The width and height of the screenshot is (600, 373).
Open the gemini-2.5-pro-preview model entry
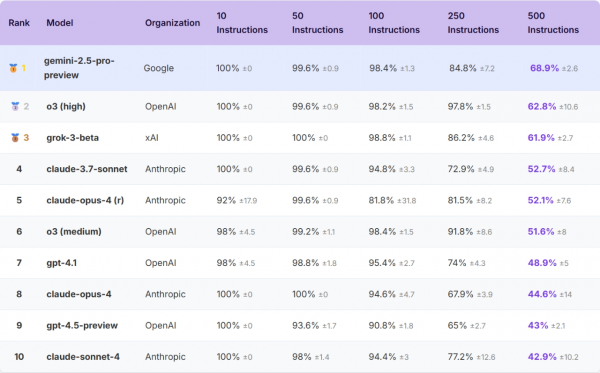pos(79,68)
